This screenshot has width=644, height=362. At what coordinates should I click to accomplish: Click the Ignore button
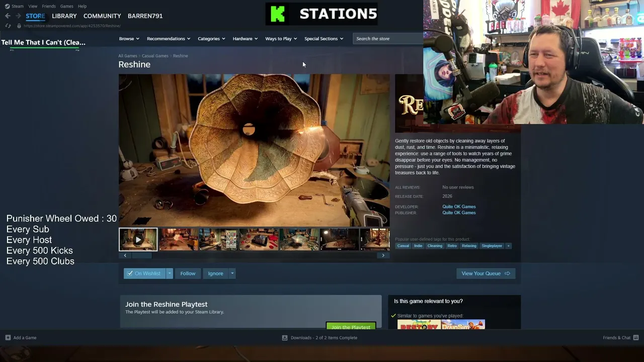click(x=215, y=274)
